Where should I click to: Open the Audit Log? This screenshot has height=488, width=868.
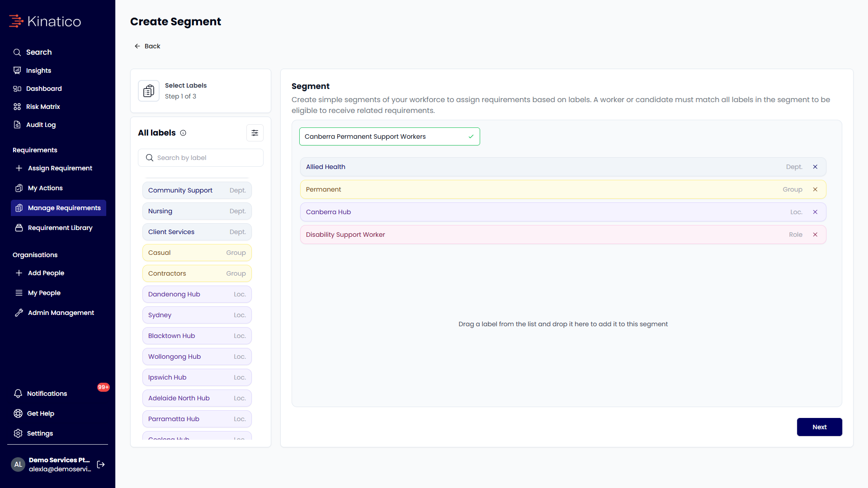[34, 125]
